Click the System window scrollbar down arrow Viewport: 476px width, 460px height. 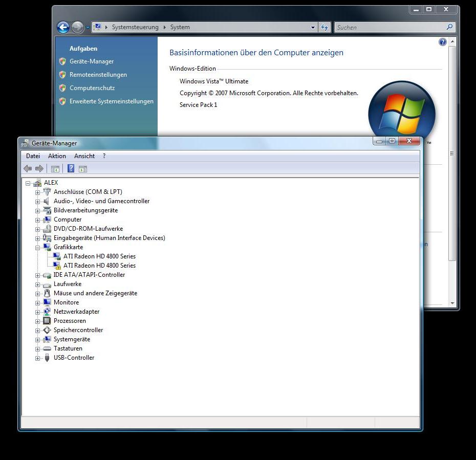(x=452, y=303)
